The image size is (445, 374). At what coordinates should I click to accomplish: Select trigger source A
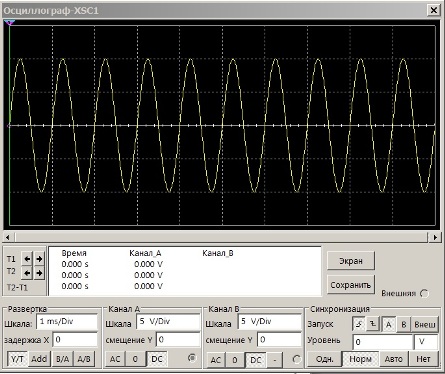(x=388, y=324)
